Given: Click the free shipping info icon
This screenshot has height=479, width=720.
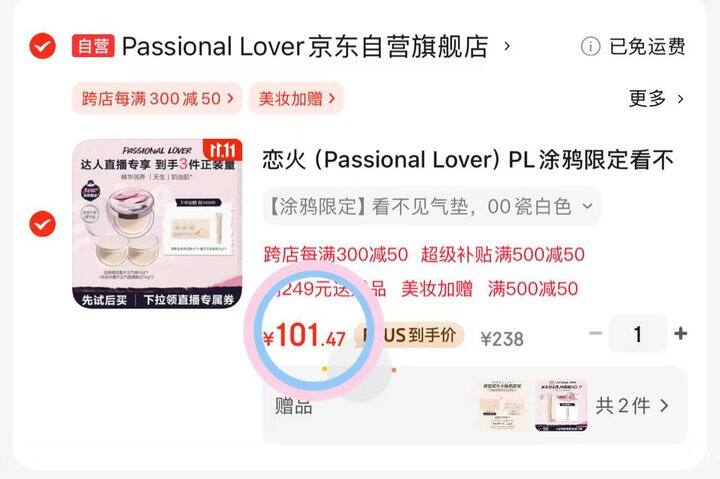Looking at the screenshot, I should 590,46.
